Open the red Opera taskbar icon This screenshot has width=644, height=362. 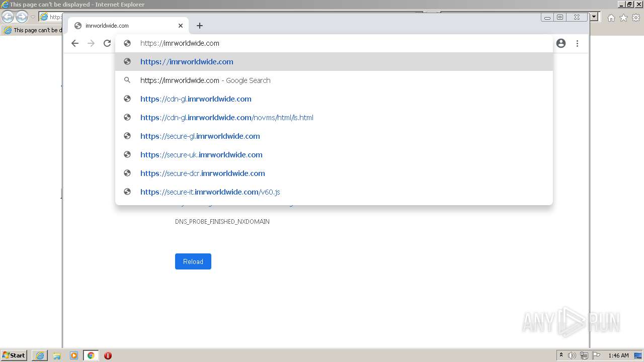tap(108, 355)
